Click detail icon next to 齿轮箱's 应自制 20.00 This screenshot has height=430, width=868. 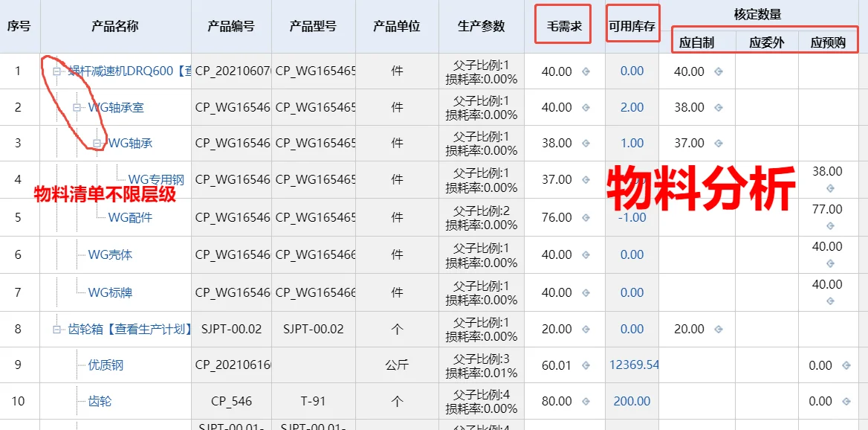718,328
